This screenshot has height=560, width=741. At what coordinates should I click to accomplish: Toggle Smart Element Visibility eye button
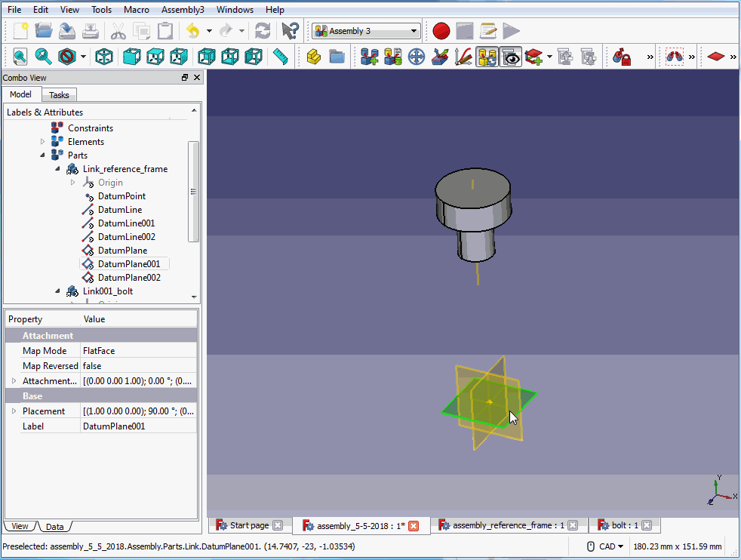pos(510,57)
